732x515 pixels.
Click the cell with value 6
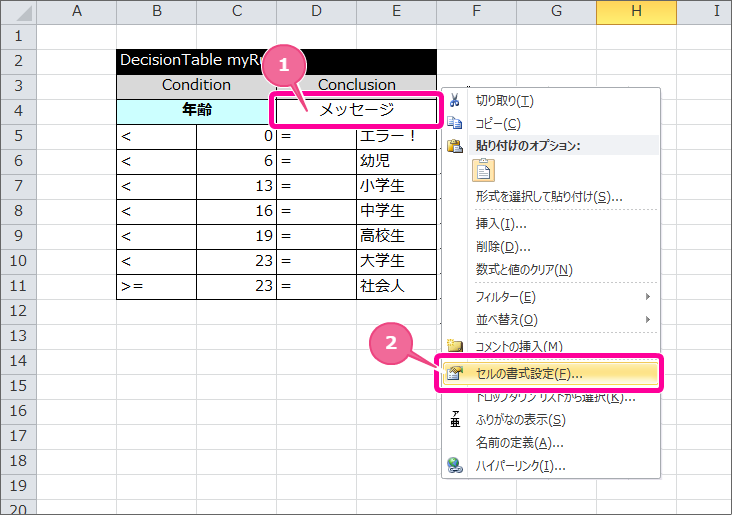[x=236, y=162]
